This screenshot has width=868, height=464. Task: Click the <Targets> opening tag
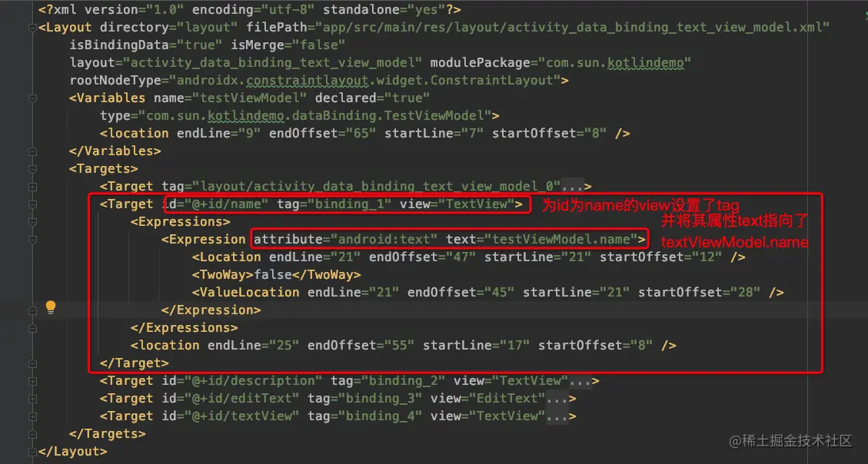[104, 169]
